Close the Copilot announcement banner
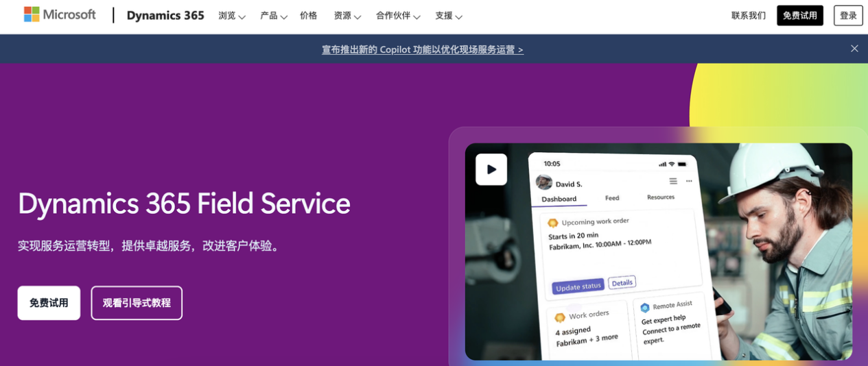 (x=854, y=49)
